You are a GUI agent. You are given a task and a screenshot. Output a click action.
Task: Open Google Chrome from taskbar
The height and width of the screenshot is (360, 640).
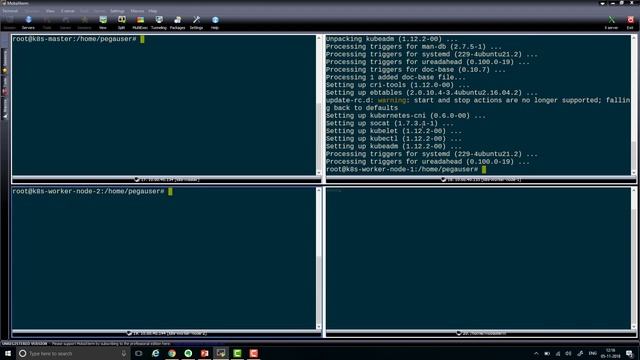coord(172,353)
